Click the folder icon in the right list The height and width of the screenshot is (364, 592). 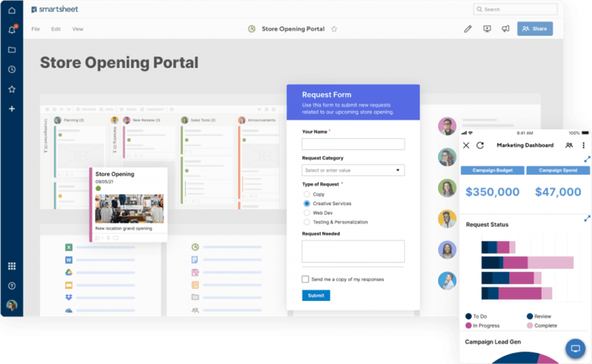coord(195,297)
